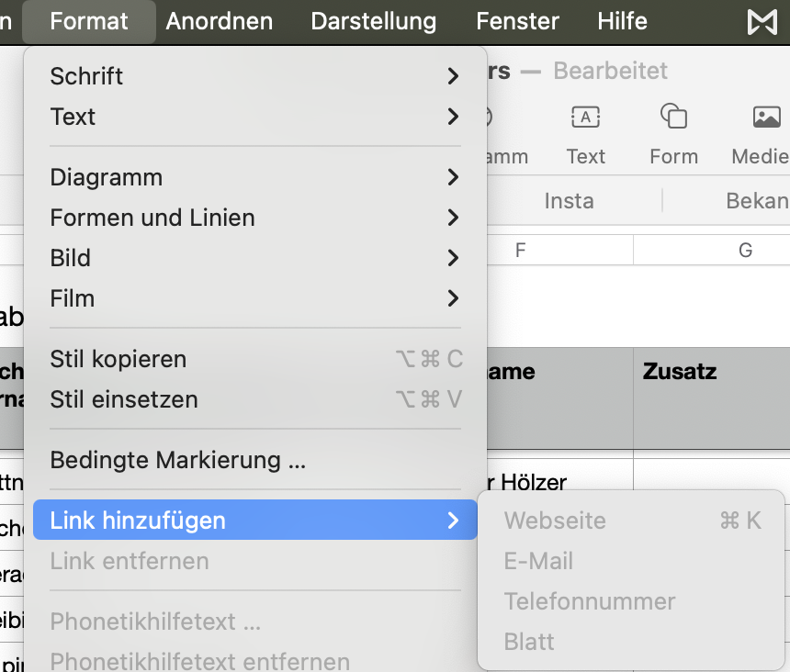
Task: Select column G header
Action: point(745,250)
